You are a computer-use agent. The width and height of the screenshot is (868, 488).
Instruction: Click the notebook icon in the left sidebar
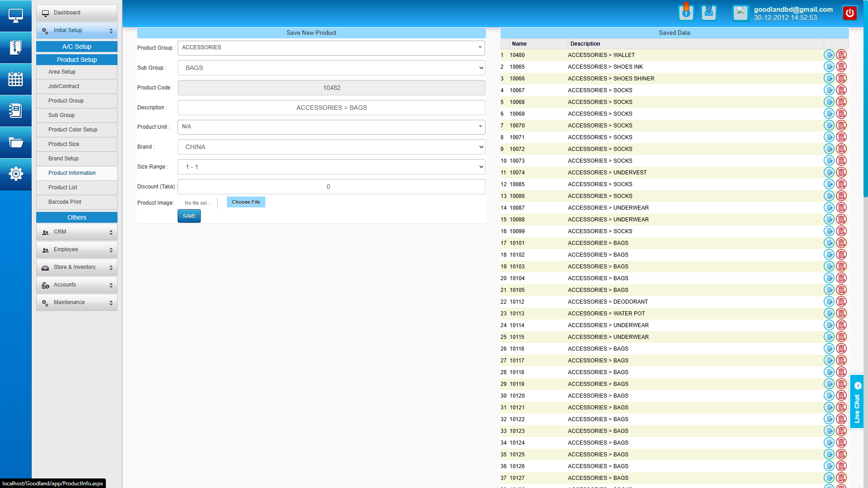(x=16, y=111)
